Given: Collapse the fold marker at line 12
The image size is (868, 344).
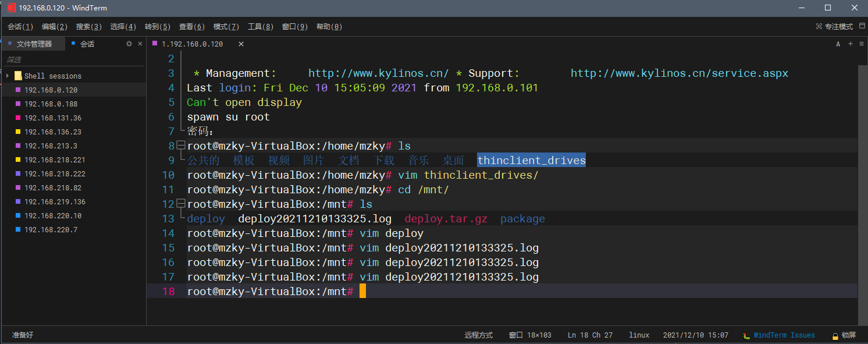Looking at the screenshot, I should [181, 203].
